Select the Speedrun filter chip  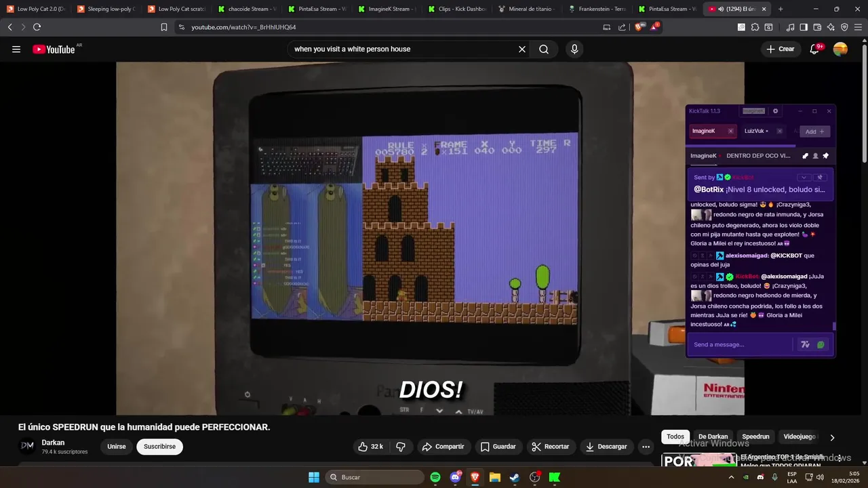coord(755,436)
